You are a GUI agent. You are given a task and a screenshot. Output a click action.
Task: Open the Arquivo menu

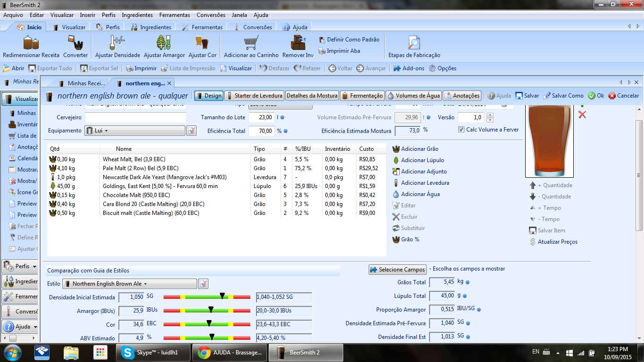(x=13, y=15)
